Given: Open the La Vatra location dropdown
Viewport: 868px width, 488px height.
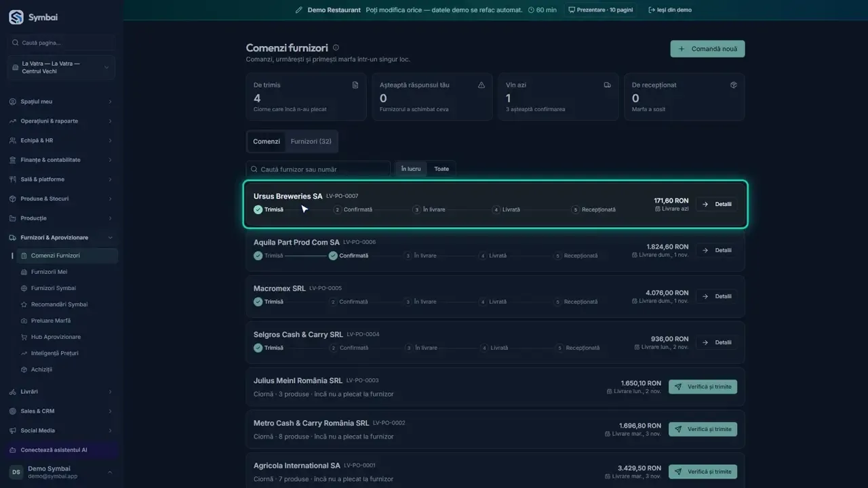Looking at the screenshot, I should 62,67.
